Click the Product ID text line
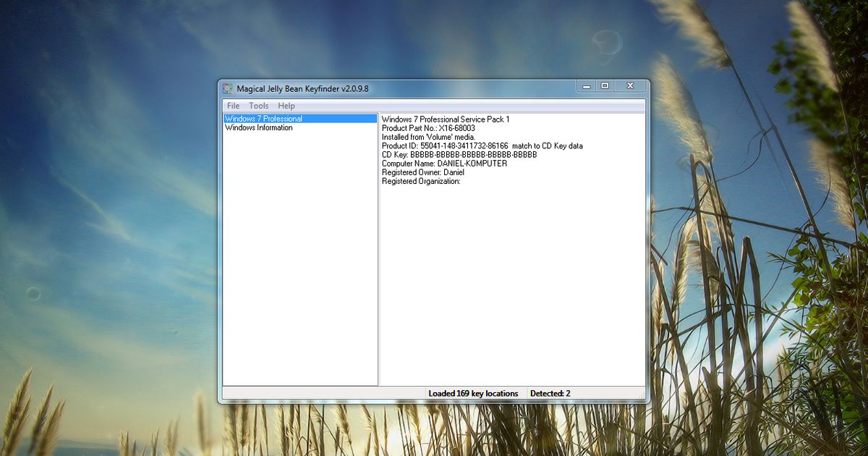Screen dimensions: 868x456 pyautogui.click(x=482, y=146)
